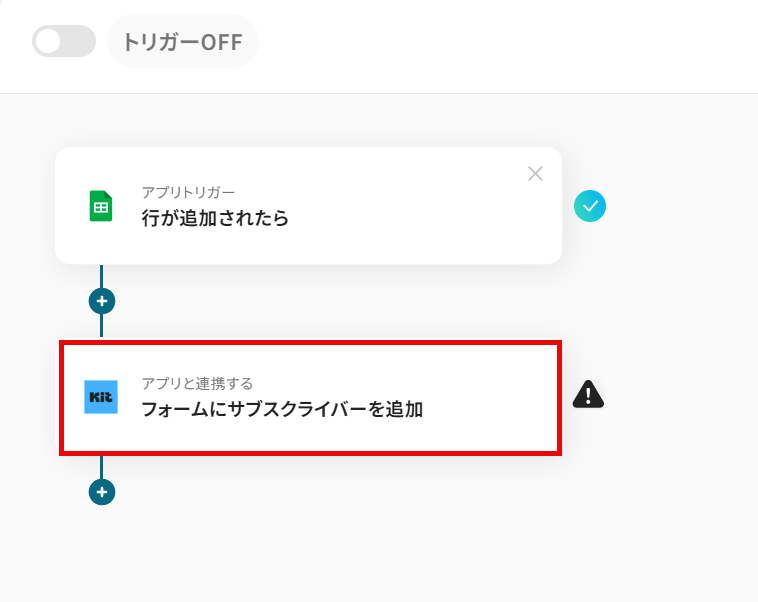Add step using plus below Kit card
The height and width of the screenshot is (602, 758).
102,491
